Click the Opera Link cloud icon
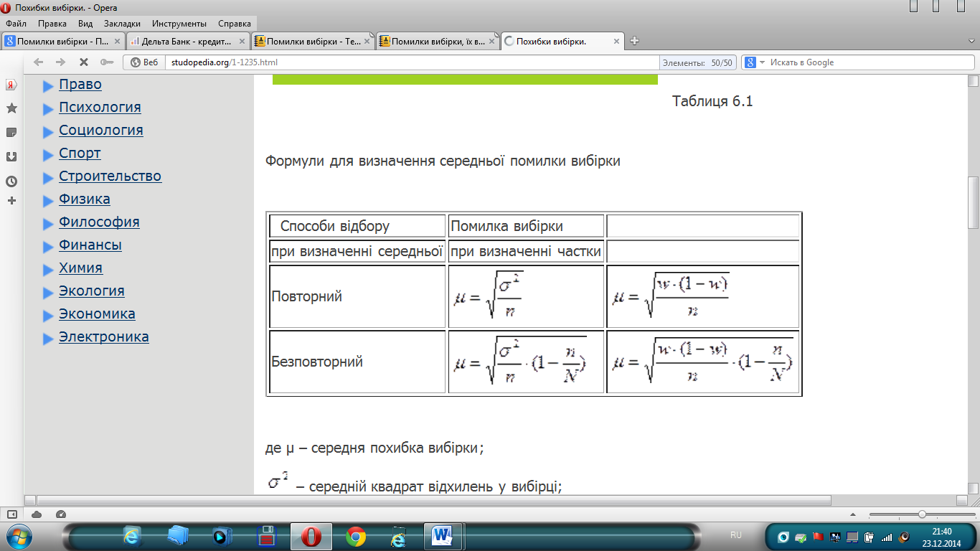Image resolution: width=980 pixels, height=551 pixels. coord(37,514)
